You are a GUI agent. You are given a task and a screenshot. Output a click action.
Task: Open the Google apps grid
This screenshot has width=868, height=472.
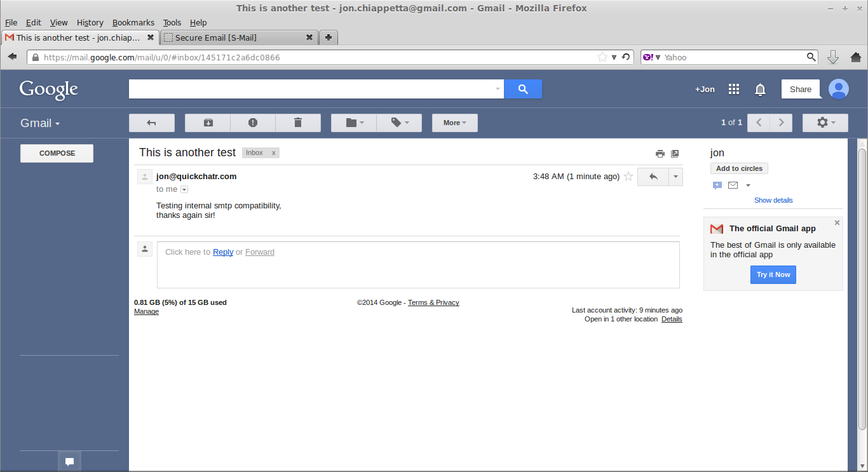734,89
